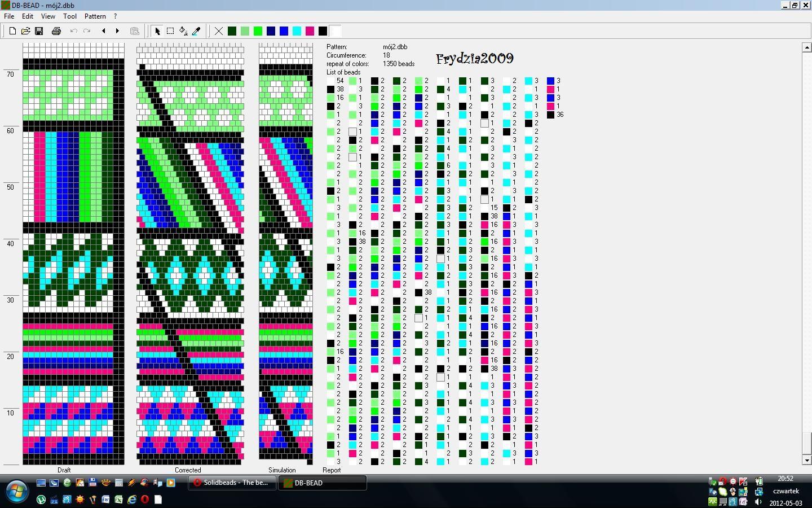Click the DB-BEAD taskbar button

click(x=322, y=483)
